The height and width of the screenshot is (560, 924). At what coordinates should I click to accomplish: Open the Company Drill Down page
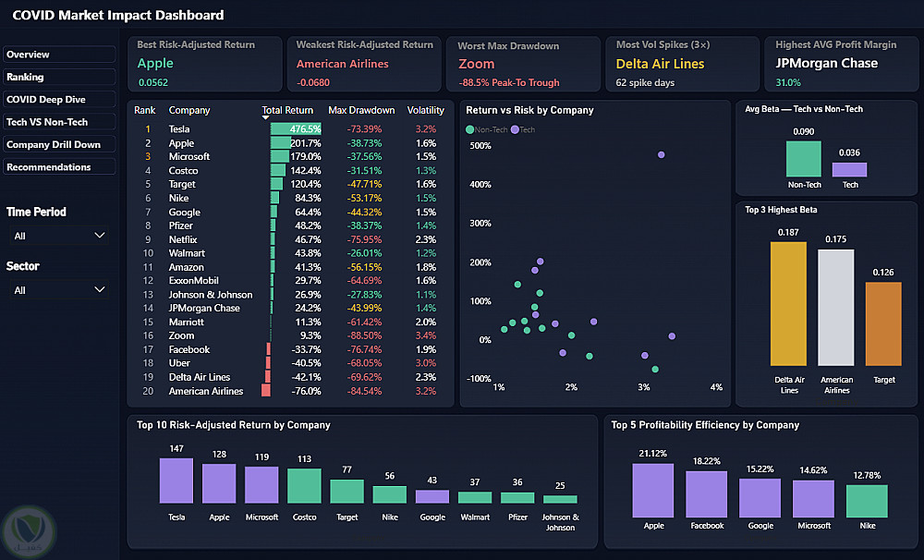click(59, 144)
